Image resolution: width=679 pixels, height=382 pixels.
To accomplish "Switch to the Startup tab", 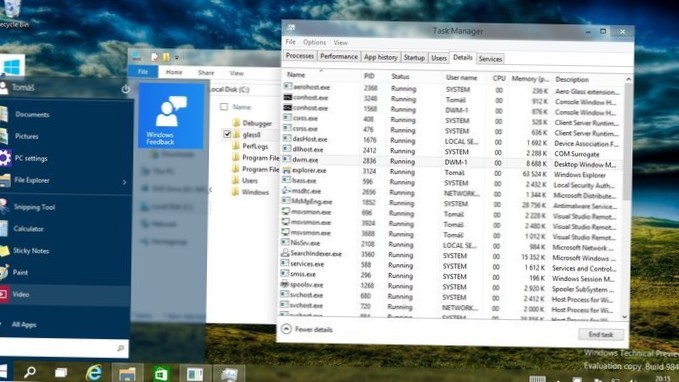I will point(414,58).
